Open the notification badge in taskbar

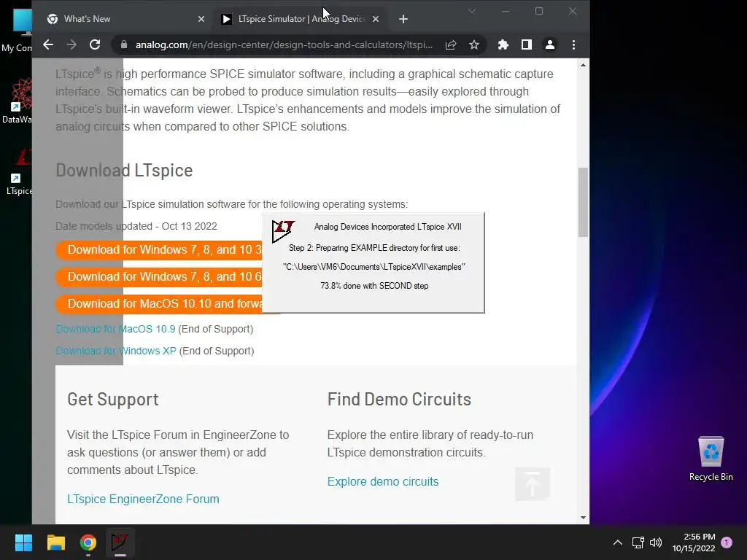pyautogui.click(x=727, y=542)
